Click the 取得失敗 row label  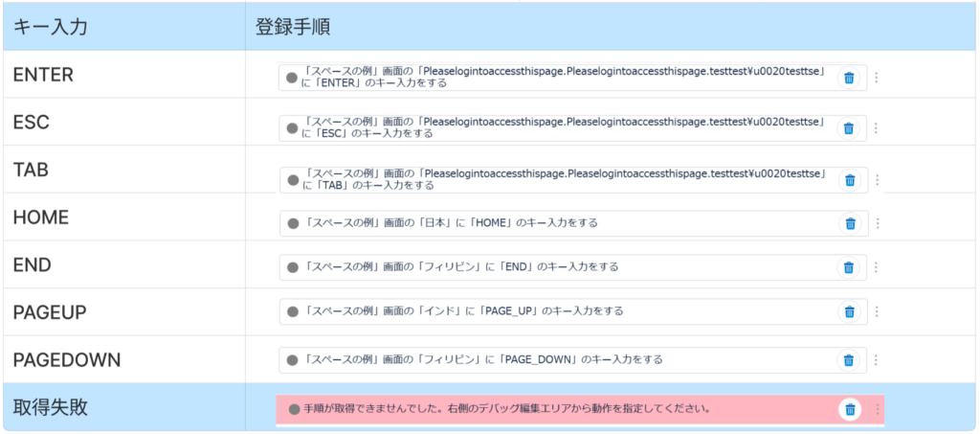tap(51, 407)
